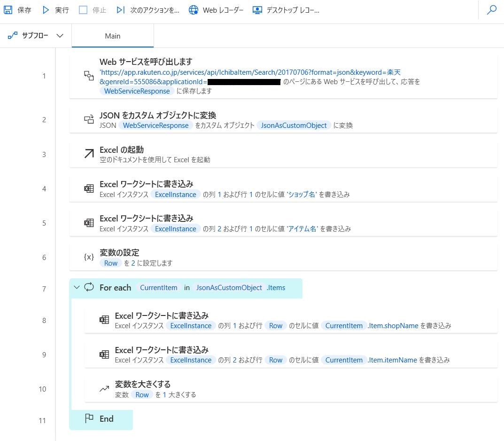Click the CurrentItem variable in For each
Image resolution: width=504 pixels, height=441 pixels.
(x=158, y=288)
